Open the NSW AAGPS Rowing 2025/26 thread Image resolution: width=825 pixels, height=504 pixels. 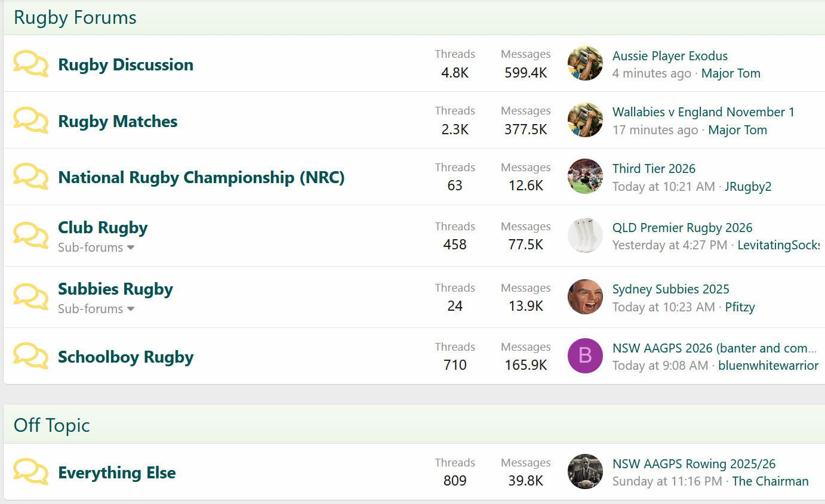pyautogui.click(x=694, y=464)
